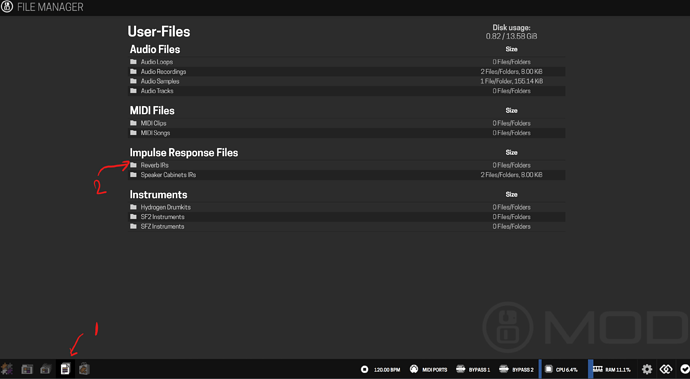Click folder icon next to Audio Recordings

click(x=133, y=71)
